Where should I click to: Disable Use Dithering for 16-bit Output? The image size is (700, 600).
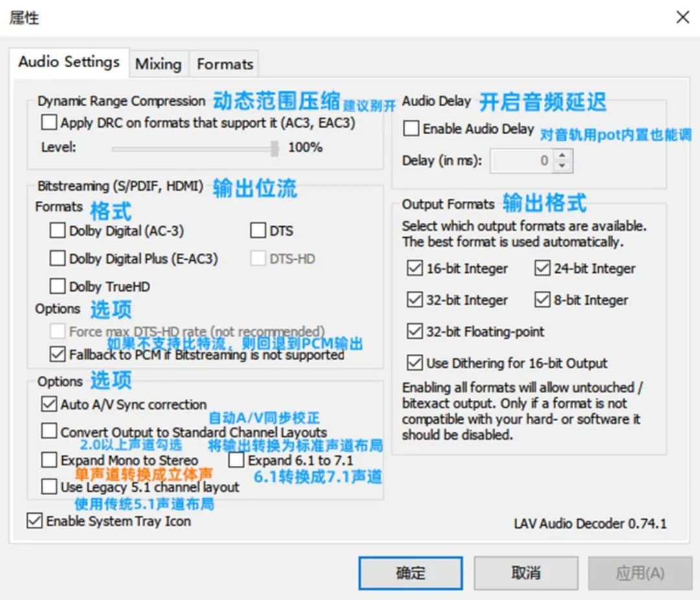point(415,363)
